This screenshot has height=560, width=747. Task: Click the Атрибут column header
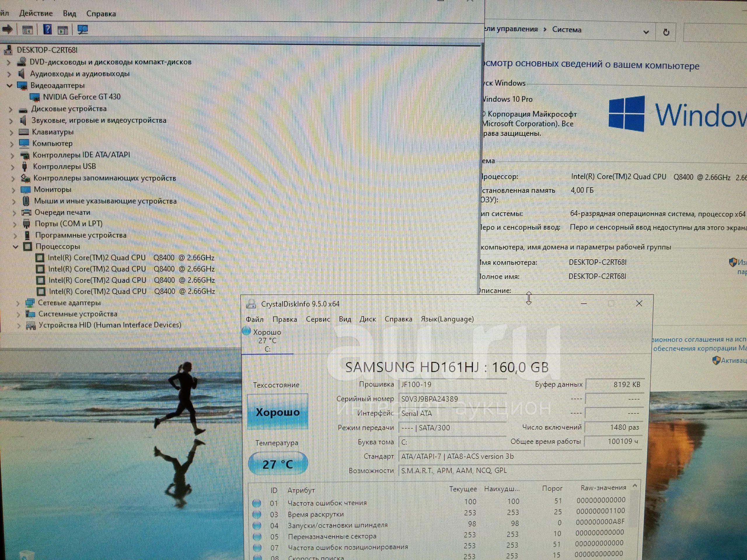point(301,490)
